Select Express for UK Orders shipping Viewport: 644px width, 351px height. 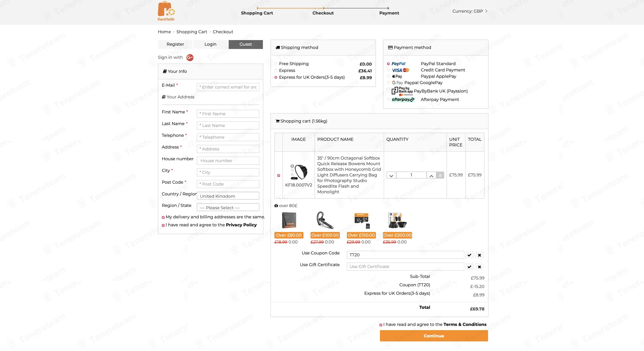pyautogui.click(x=276, y=78)
